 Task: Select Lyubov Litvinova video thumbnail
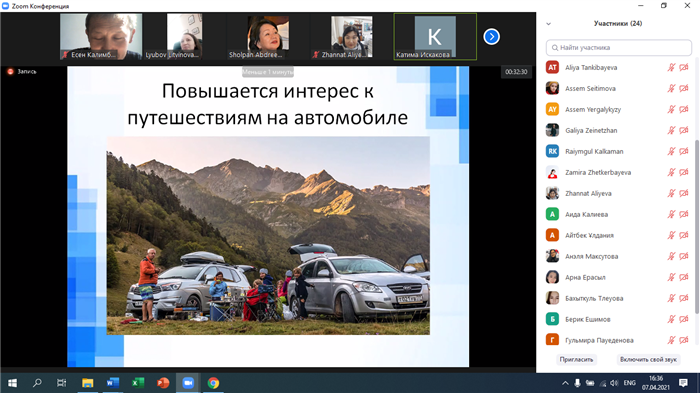pyautogui.click(x=184, y=37)
